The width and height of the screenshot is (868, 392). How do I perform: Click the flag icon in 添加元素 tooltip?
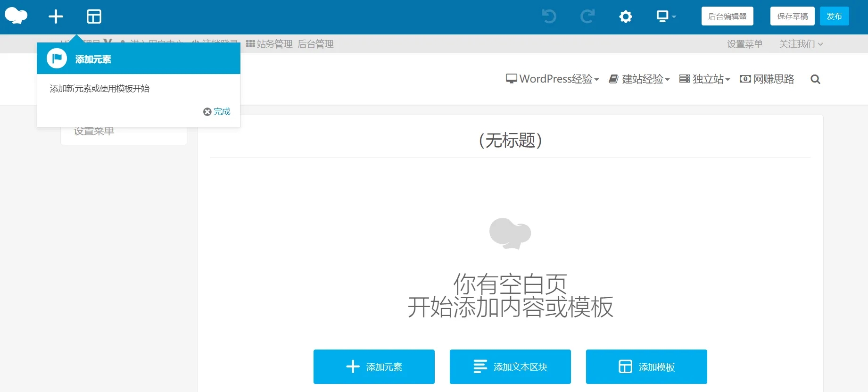[57, 59]
